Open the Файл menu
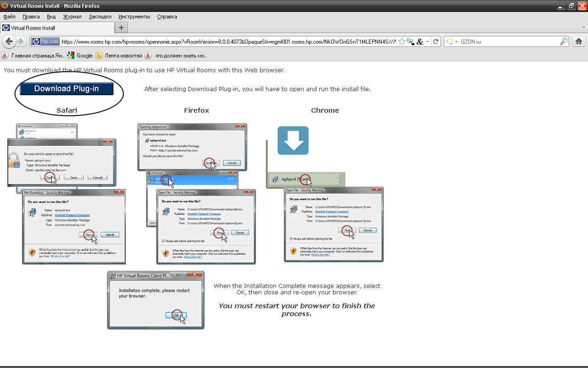 click(9, 17)
